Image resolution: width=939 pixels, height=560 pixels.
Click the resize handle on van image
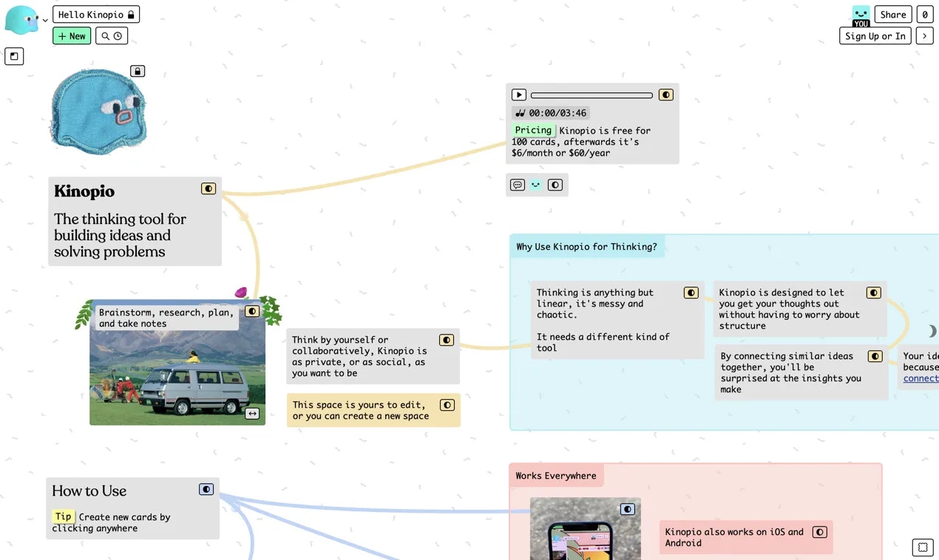253,414
